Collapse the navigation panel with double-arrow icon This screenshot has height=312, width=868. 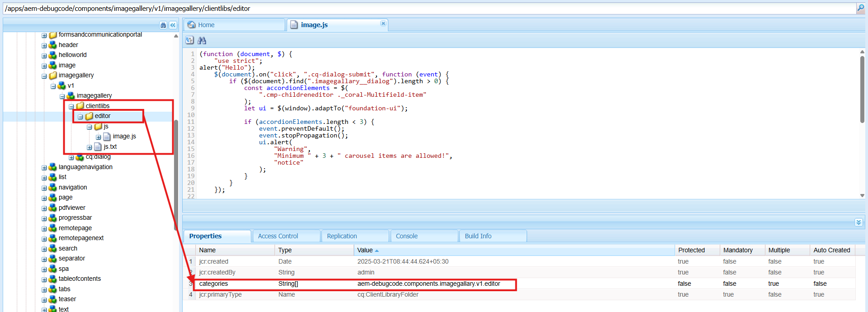pyautogui.click(x=173, y=25)
